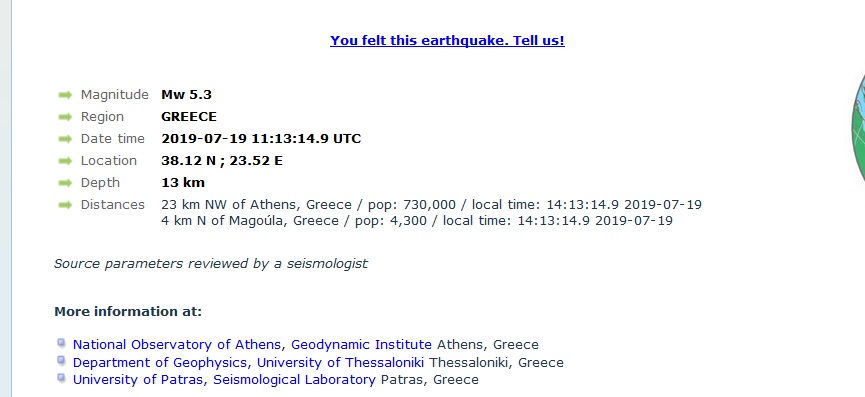Click the green arrow beside Region
The image size is (865, 397).
(65, 117)
